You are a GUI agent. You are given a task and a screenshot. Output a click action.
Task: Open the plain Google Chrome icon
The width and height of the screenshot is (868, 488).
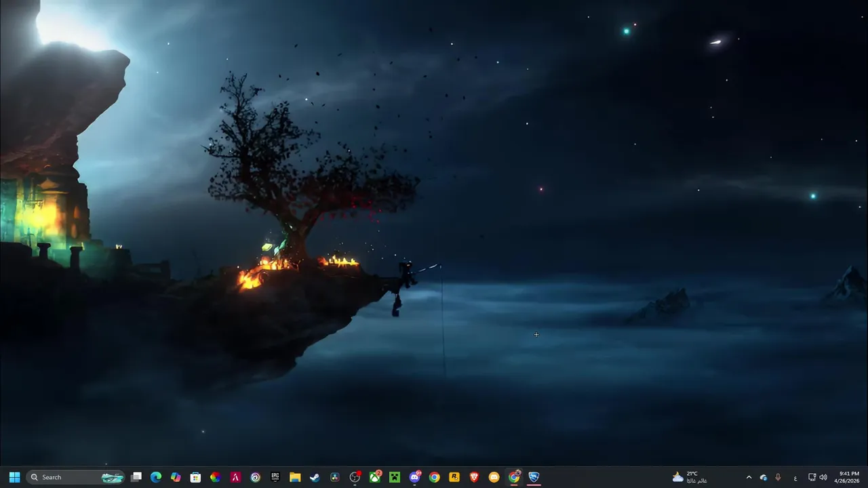coord(434,477)
